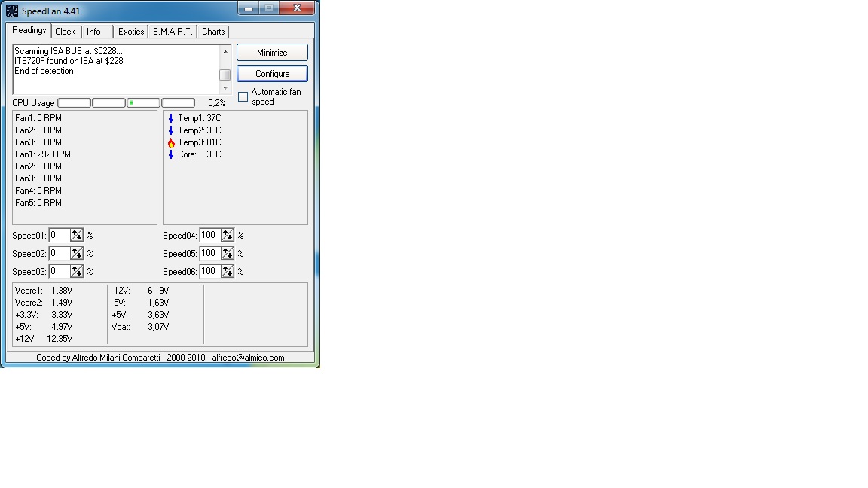The width and height of the screenshot is (868, 488).
Task: Click the Temp2 down-arrow status icon
Action: (x=171, y=130)
